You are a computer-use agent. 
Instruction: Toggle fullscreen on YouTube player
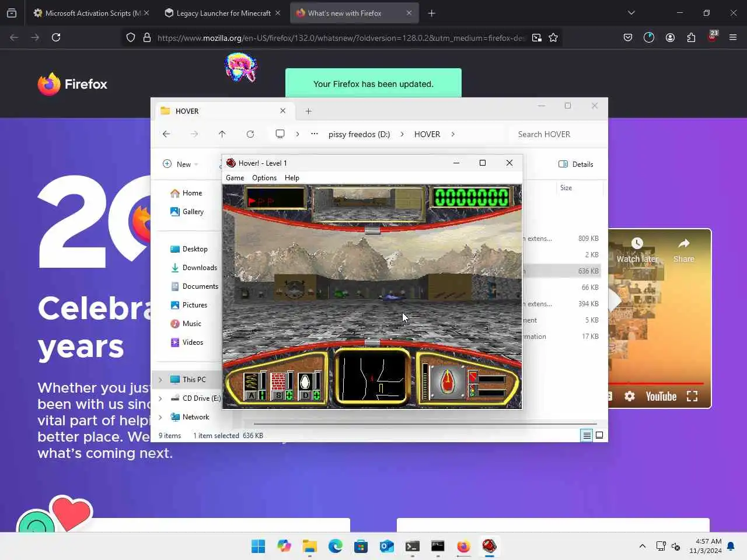(692, 397)
